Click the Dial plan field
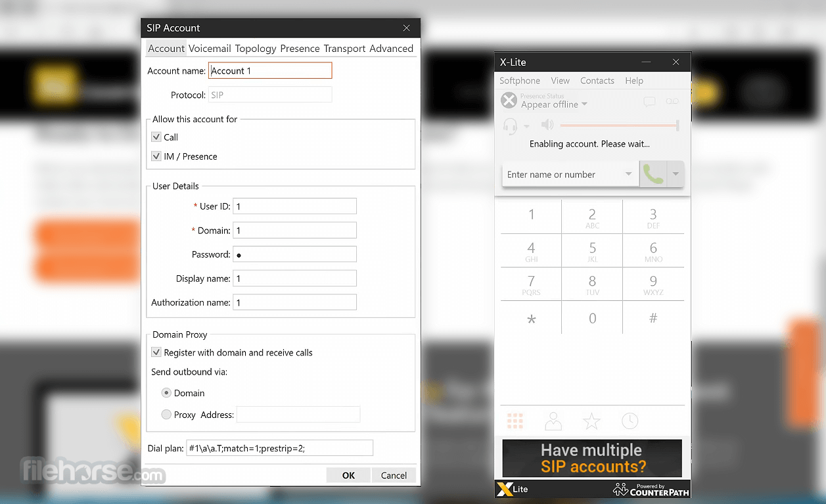The image size is (826, 504). [x=280, y=448]
